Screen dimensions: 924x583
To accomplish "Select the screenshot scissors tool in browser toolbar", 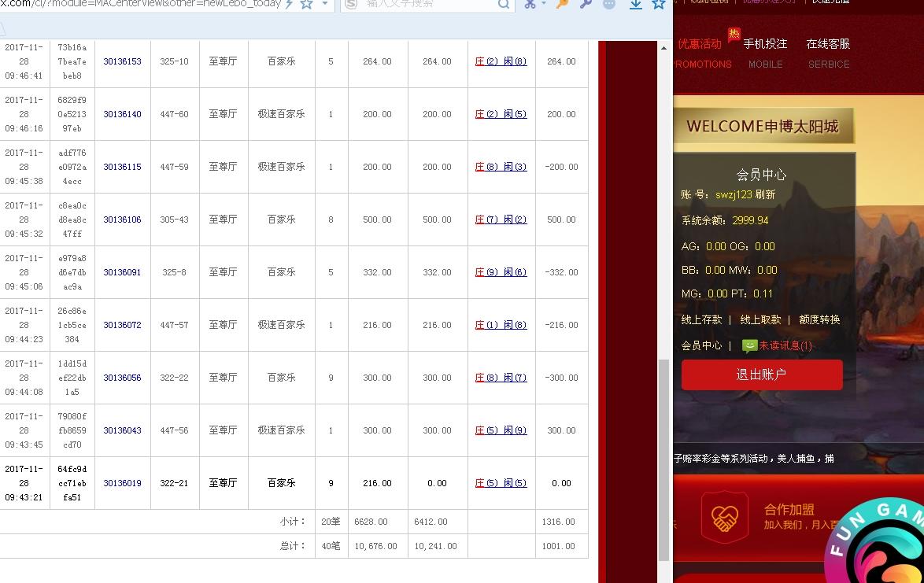I will [530, 4].
